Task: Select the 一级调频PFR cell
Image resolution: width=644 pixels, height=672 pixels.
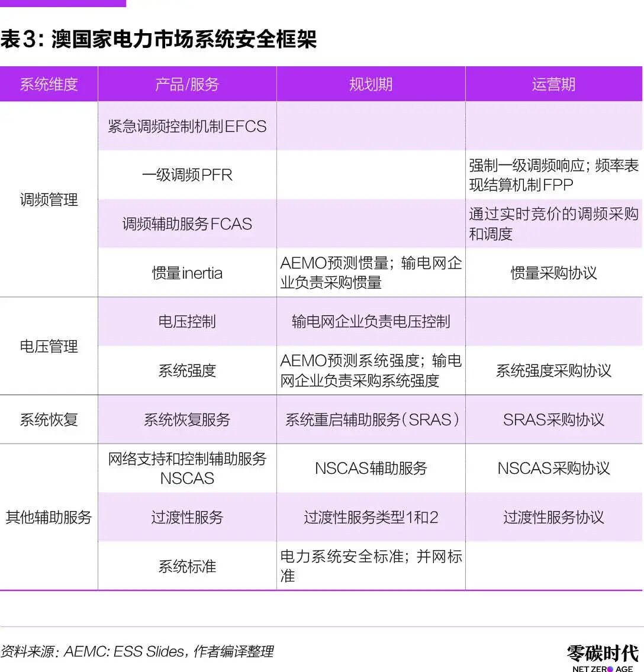Action: pyautogui.click(x=187, y=175)
